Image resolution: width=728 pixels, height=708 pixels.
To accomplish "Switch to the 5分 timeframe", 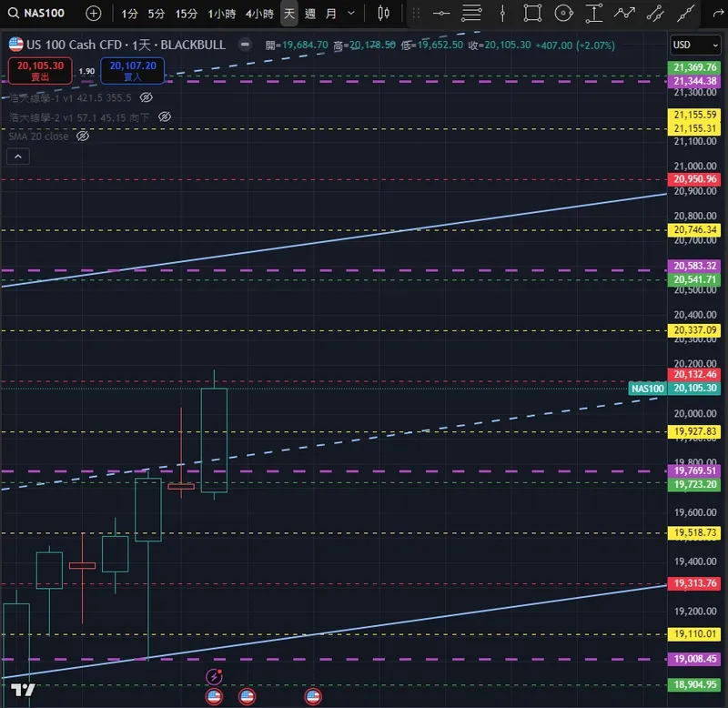I will click(157, 14).
